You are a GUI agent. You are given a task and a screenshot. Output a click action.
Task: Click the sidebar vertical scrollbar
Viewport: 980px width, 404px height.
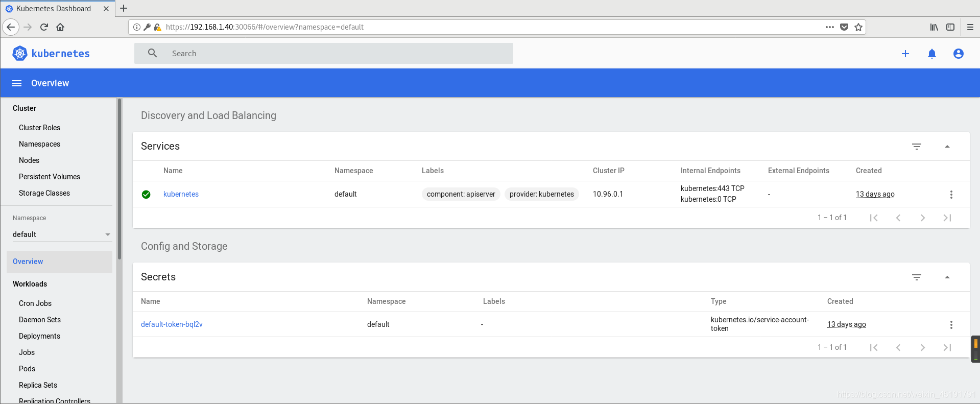point(119,179)
